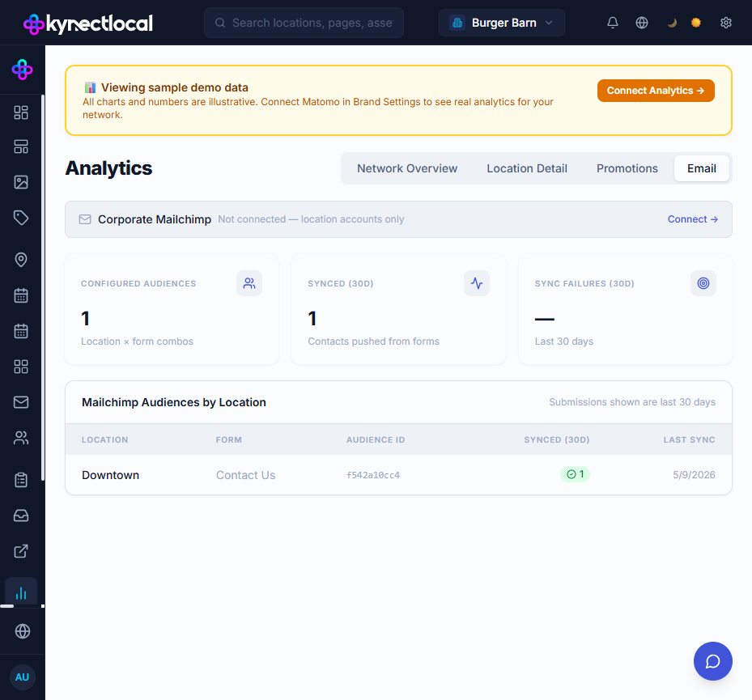Open the users sidebar icon
The height and width of the screenshot is (700, 752).
pos(21,438)
